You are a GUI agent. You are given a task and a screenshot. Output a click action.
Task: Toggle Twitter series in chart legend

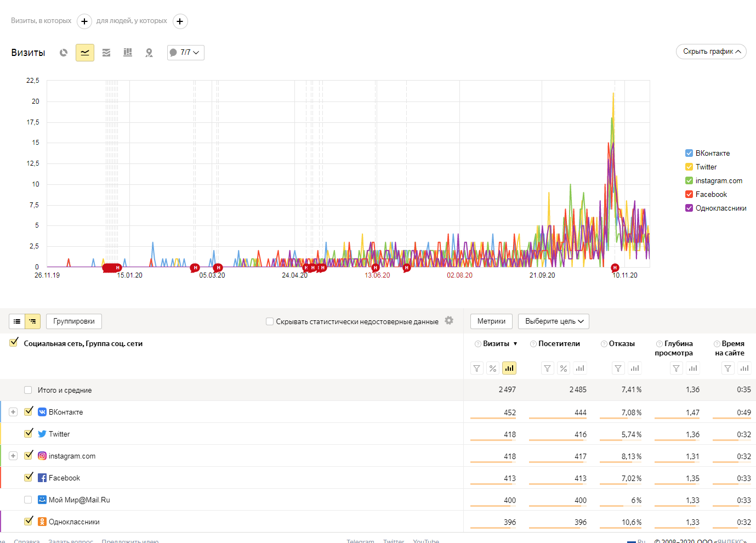tap(689, 167)
